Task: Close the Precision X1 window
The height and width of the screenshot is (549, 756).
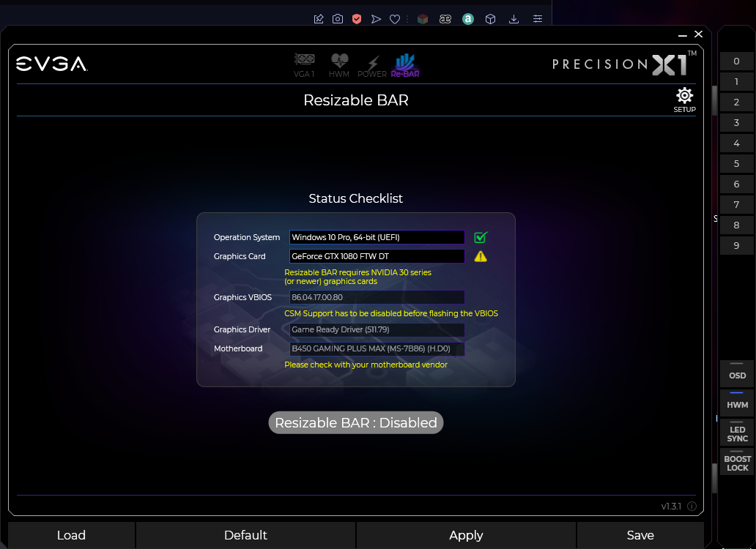Action: tap(698, 34)
